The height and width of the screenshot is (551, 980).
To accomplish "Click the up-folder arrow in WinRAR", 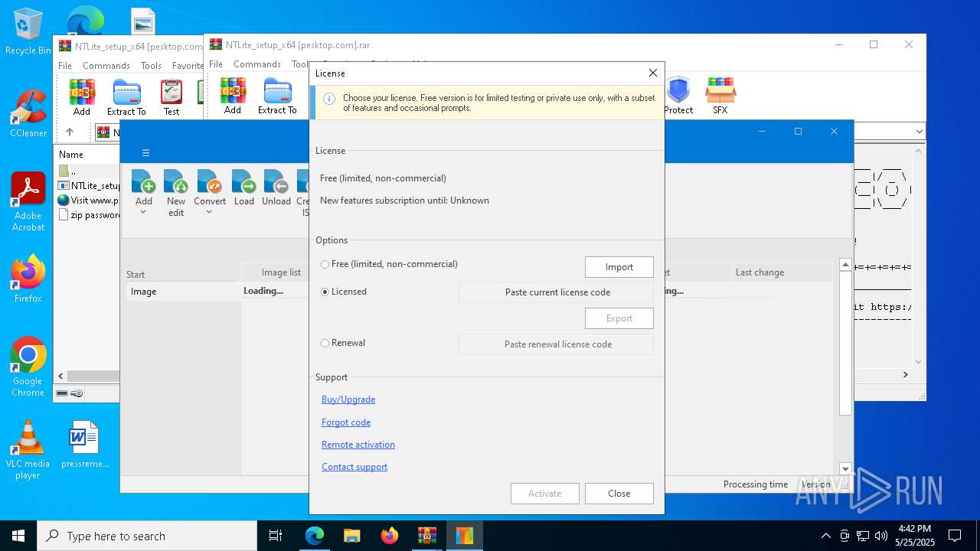I will point(69,132).
